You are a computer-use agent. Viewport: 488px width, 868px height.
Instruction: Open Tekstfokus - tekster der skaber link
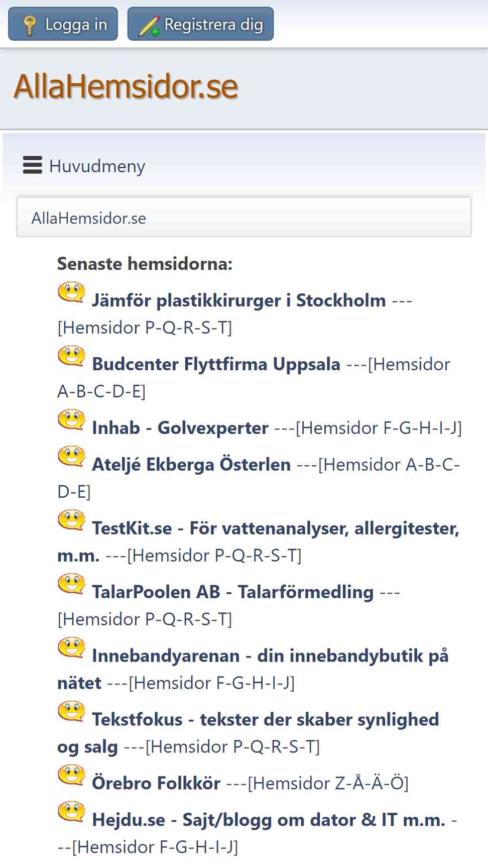pyautogui.click(x=248, y=733)
